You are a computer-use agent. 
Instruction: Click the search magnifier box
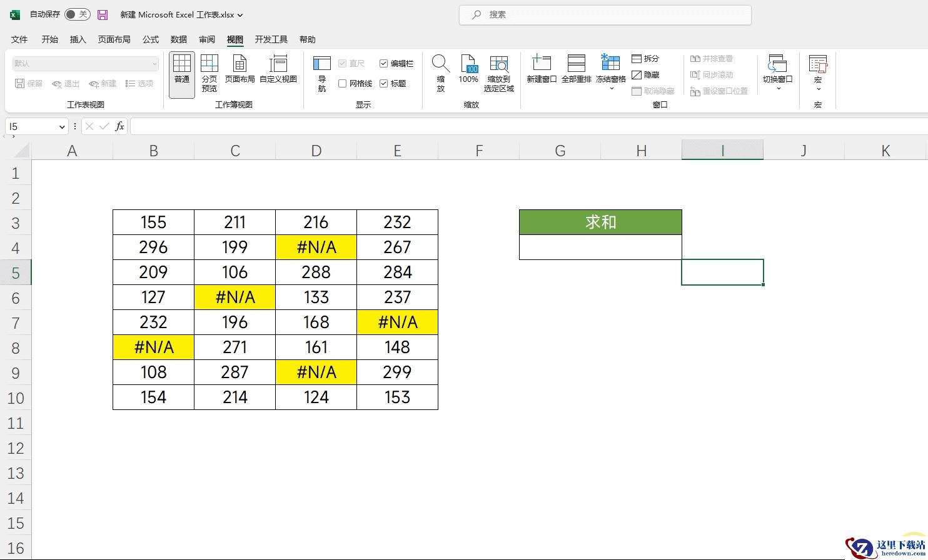tap(605, 14)
